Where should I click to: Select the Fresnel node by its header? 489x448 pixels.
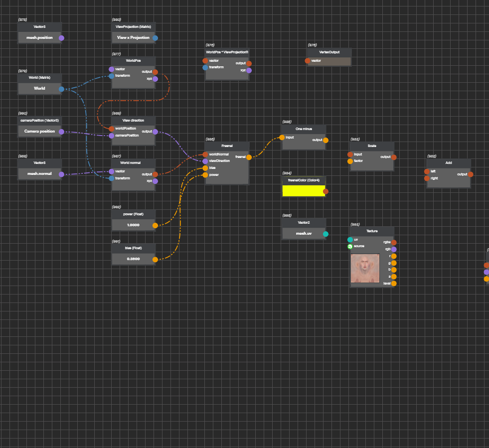[x=227, y=146]
